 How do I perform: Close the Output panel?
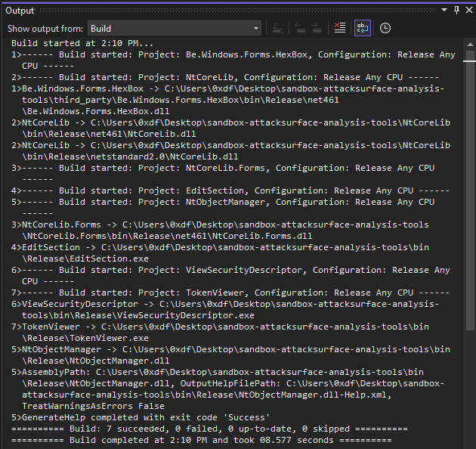468,9
